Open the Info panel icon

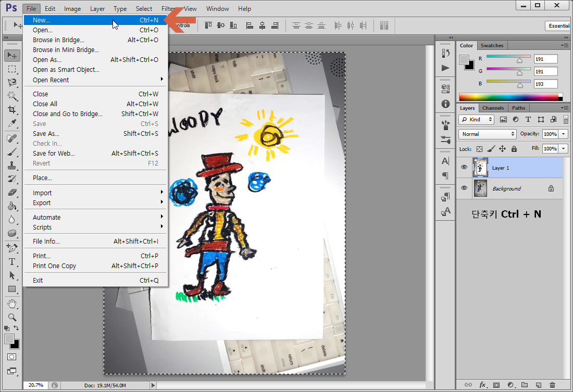445,104
